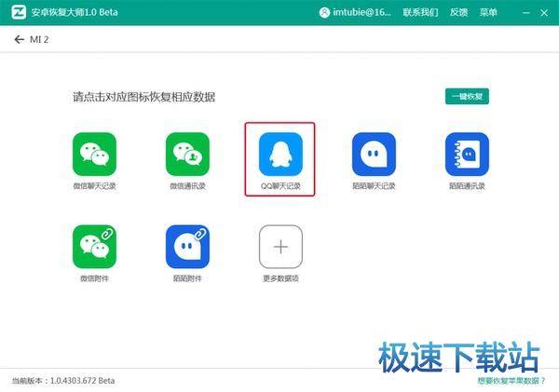
Task: Click the one-key restore (一键恢复) button
Action: (467, 96)
